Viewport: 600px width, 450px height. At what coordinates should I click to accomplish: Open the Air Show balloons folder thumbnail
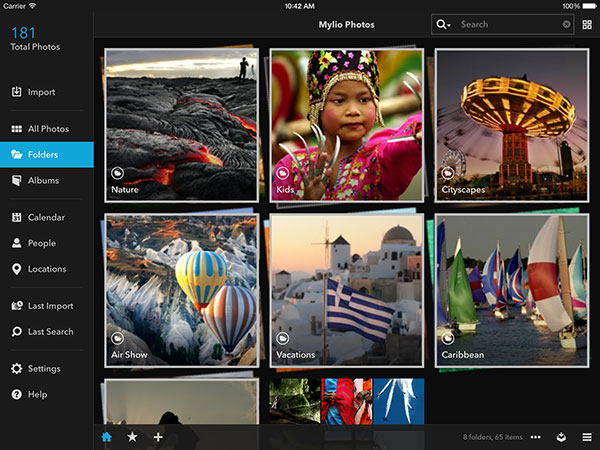[x=182, y=290]
